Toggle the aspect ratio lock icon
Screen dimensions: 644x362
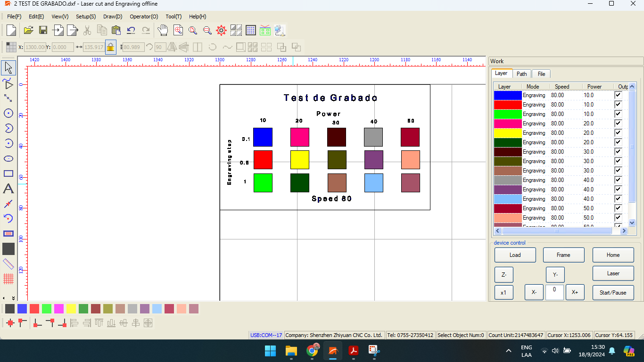tap(110, 47)
